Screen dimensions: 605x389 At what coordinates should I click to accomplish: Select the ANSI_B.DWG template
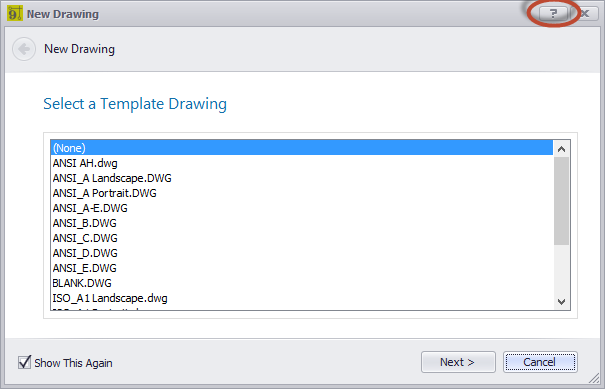(x=302, y=223)
